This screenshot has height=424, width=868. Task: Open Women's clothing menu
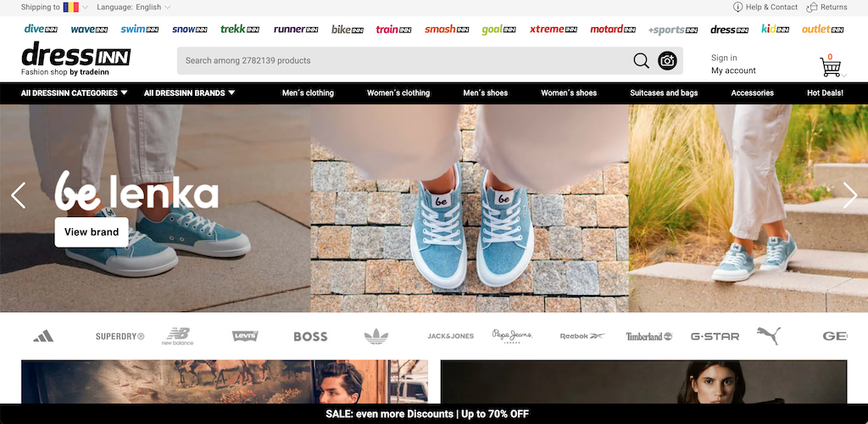pos(398,93)
